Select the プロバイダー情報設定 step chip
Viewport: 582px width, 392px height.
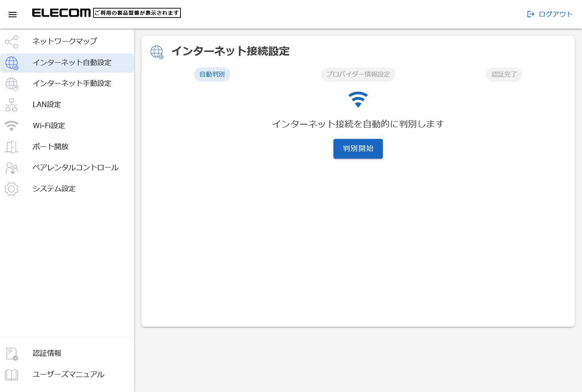point(358,75)
